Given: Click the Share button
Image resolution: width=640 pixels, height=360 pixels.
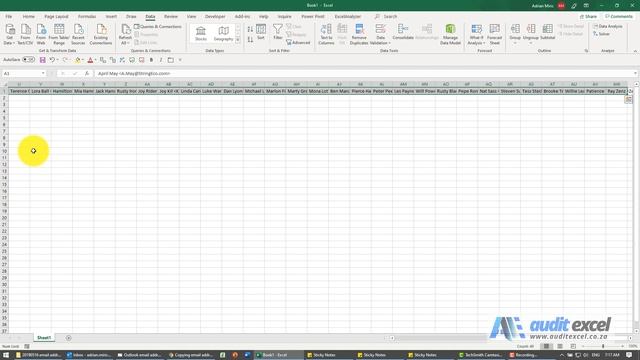Looking at the screenshot, I should (x=589, y=17).
